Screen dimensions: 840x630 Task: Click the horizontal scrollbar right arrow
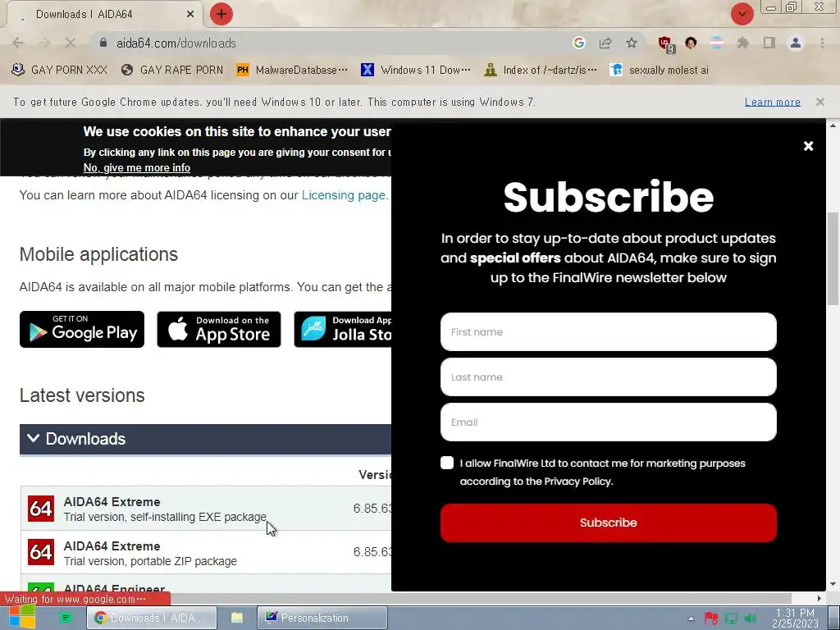pyautogui.click(x=819, y=598)
